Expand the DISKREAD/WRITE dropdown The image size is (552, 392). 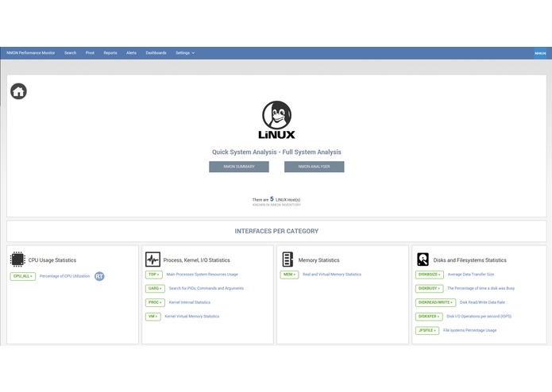pyautogui.click(x=435, y=302)
